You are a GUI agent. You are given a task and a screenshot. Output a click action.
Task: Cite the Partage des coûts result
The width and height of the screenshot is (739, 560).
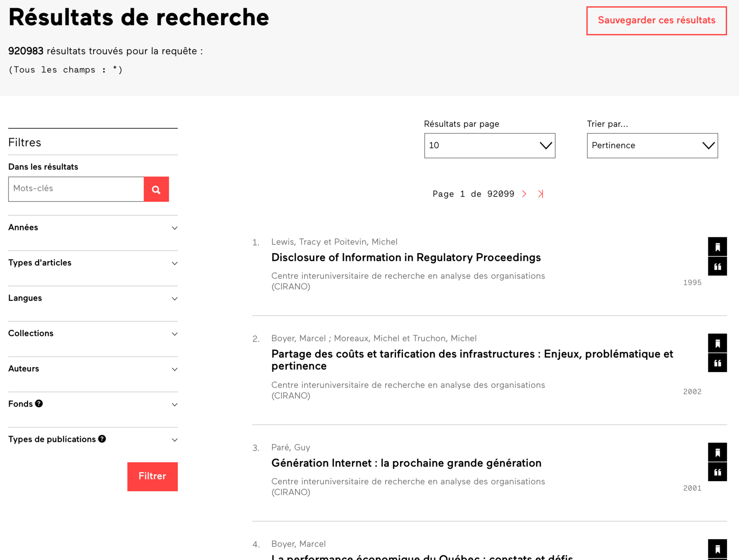coord(717,363)
